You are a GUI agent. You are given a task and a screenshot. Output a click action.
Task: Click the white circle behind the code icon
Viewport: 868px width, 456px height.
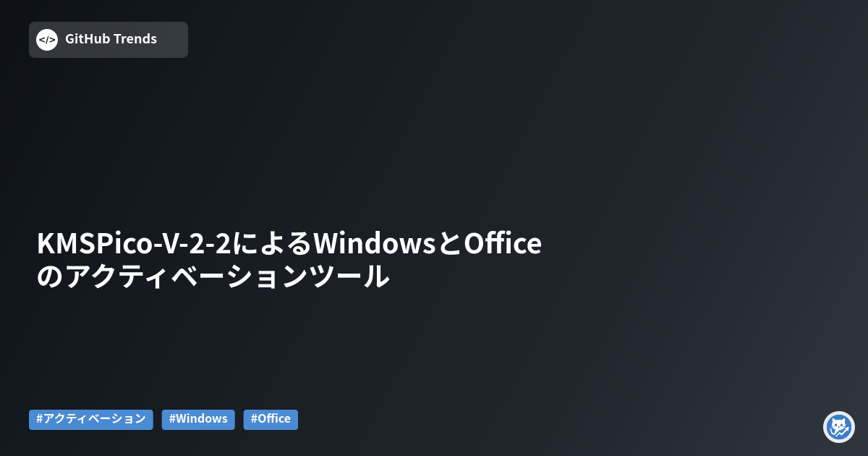(47, 40)
